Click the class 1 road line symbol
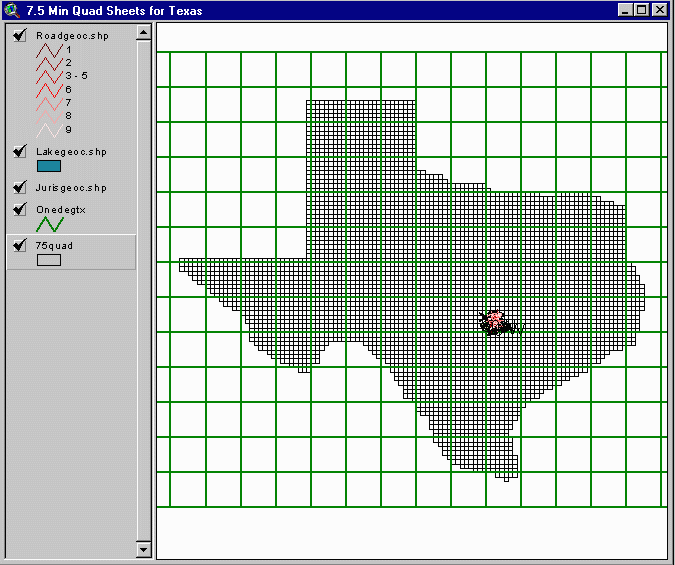This screenshot has height=565, width=675. pos(49,49)
